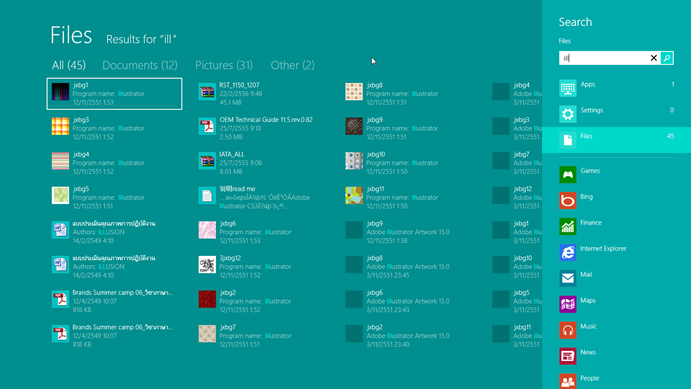Open the read me text file icon
Viewport: 691px width, 389px height.
pos(207,196)
